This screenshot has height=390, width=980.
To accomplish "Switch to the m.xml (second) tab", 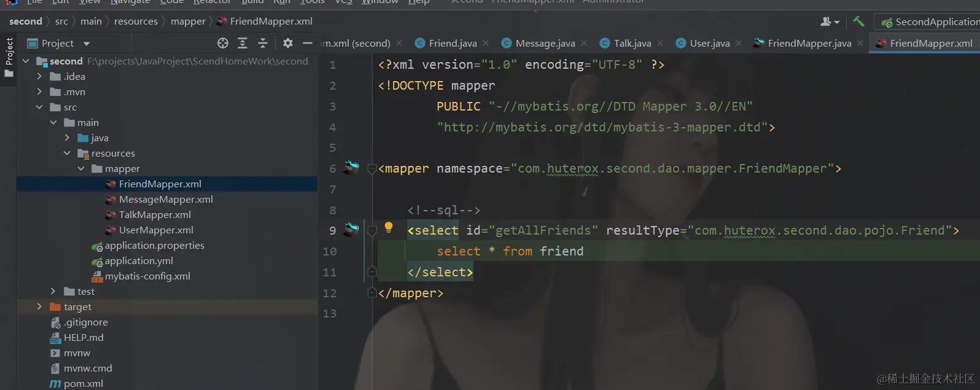I will pyautogui.click(x=357, y=43).
